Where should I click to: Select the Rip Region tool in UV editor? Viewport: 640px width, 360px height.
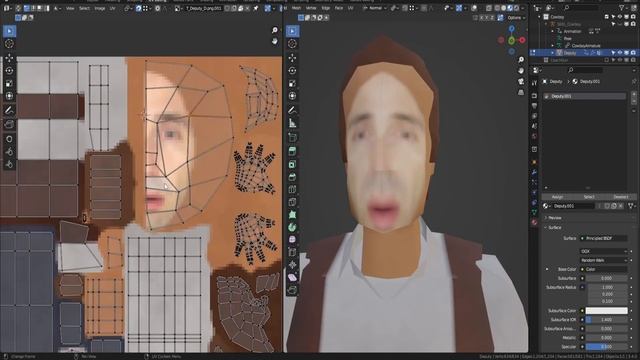pos(9,124)
